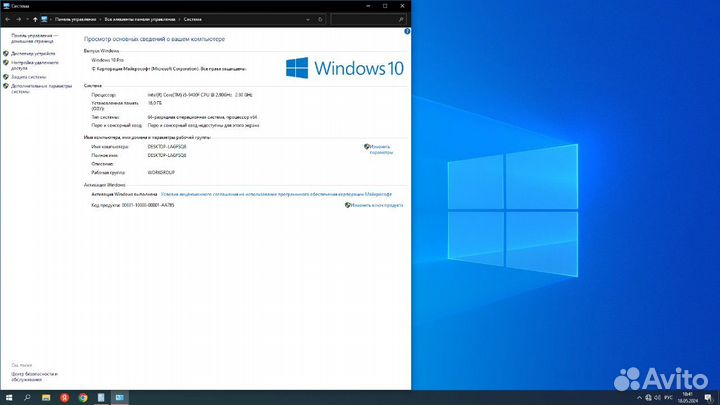Viewport: 720px width, 405px height.
Task: Go forward with the navigation arrow
Action: [x=19, y=19]
